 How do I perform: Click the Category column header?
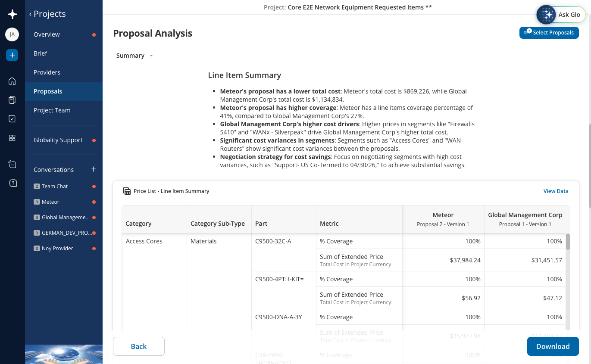(154, 220)
